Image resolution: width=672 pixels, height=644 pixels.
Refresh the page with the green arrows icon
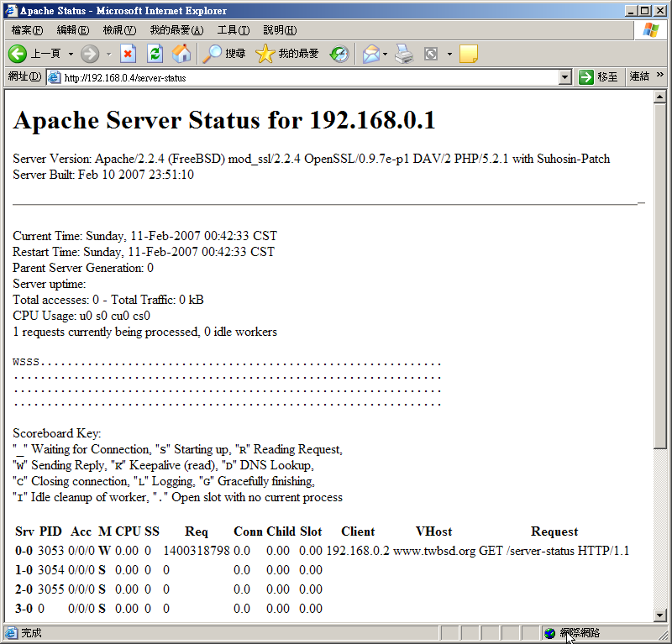155,54
